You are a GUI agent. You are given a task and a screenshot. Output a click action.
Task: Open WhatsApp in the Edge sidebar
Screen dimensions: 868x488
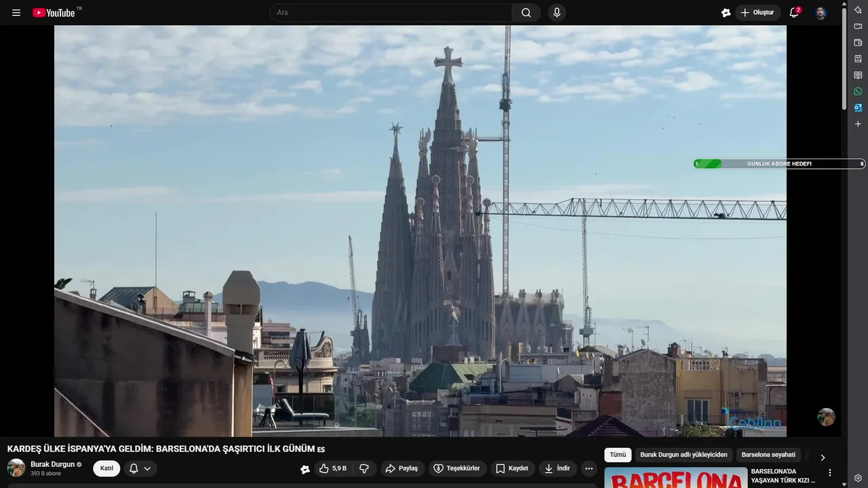click(858, 91)
